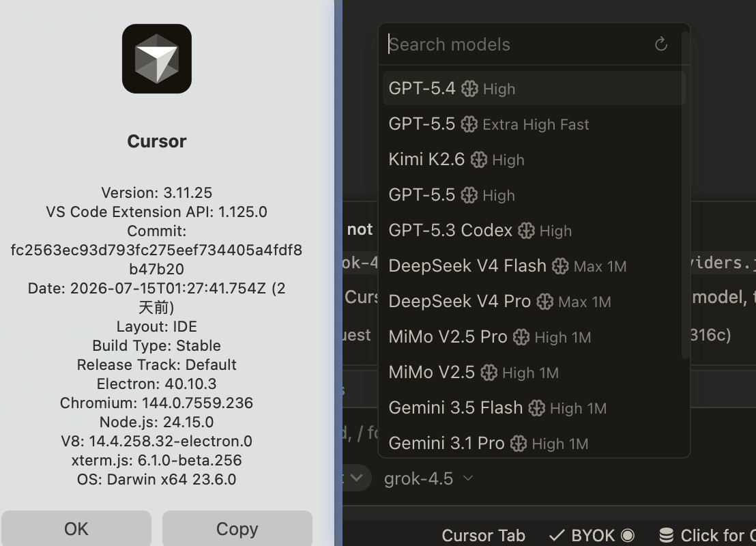Click the BYOK checkmark icon in status bar
This screenshot has height=546, width=756.
click(557, 535)
